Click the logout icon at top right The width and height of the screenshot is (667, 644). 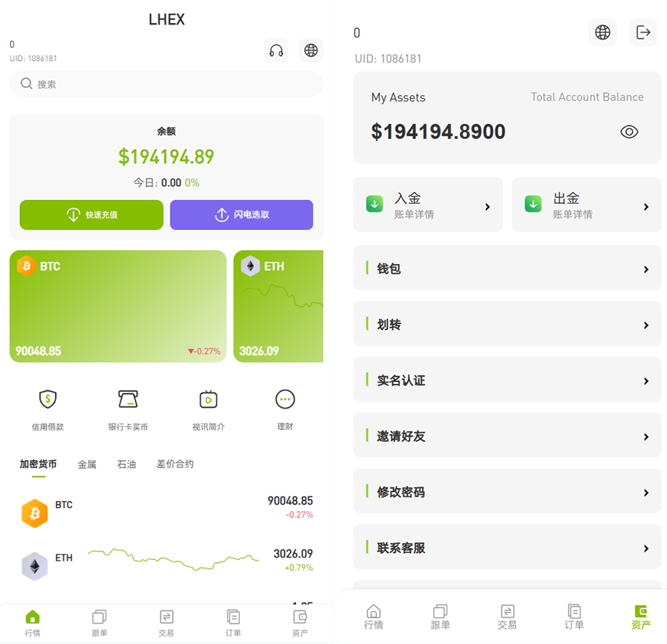click(642, 32)
